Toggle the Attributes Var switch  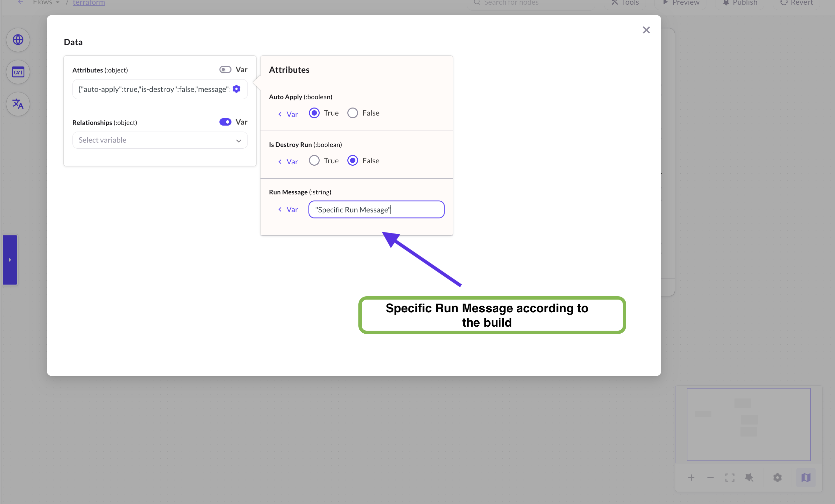tap(225, 69)
